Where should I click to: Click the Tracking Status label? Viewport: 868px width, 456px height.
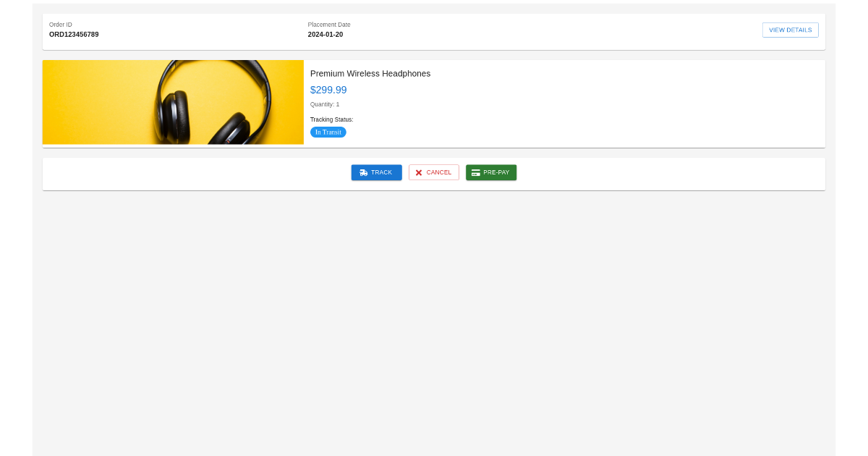click(x=332, y=119)
